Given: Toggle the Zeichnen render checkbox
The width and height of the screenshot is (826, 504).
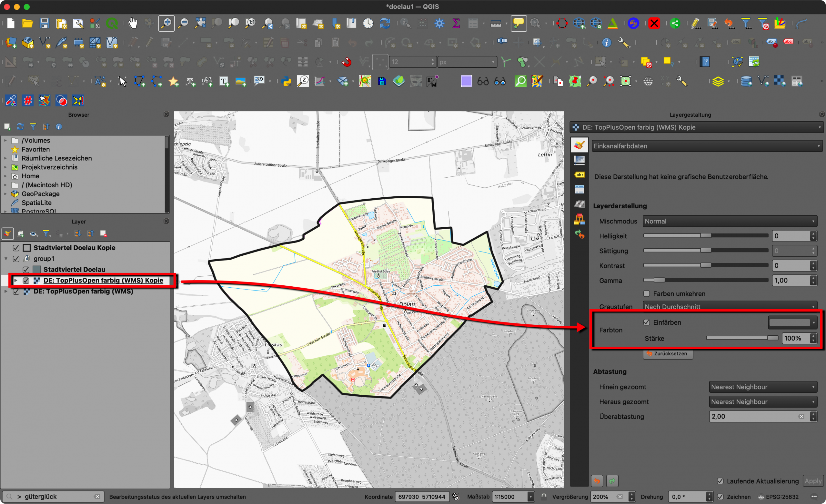Looking at the screenshot, I should coord(720,497).
